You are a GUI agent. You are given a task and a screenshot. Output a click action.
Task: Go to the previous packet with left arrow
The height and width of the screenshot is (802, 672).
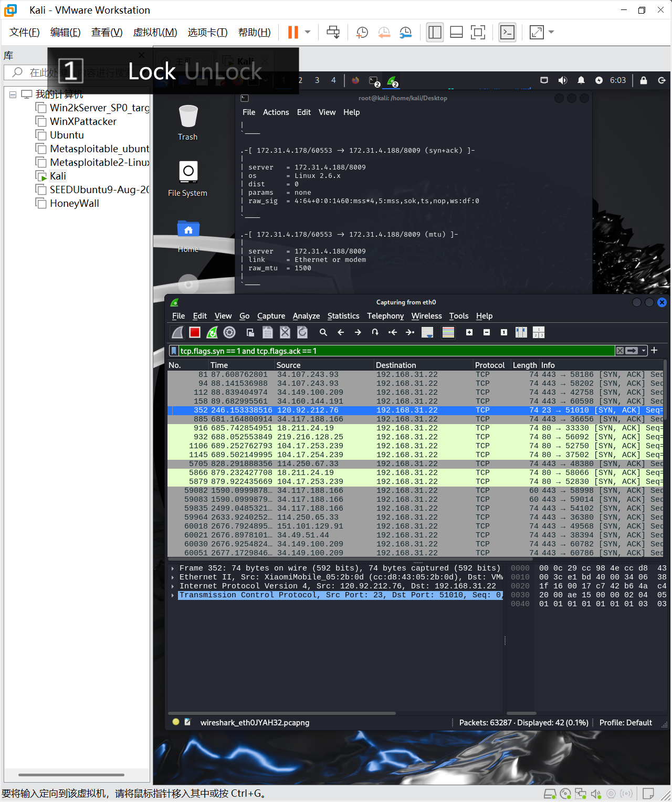(341, 332)
